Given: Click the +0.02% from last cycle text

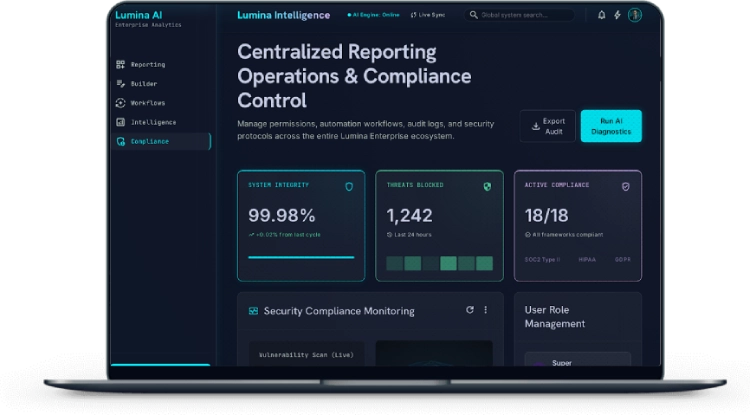Looking at the screenshot, I should click(288, 235).
